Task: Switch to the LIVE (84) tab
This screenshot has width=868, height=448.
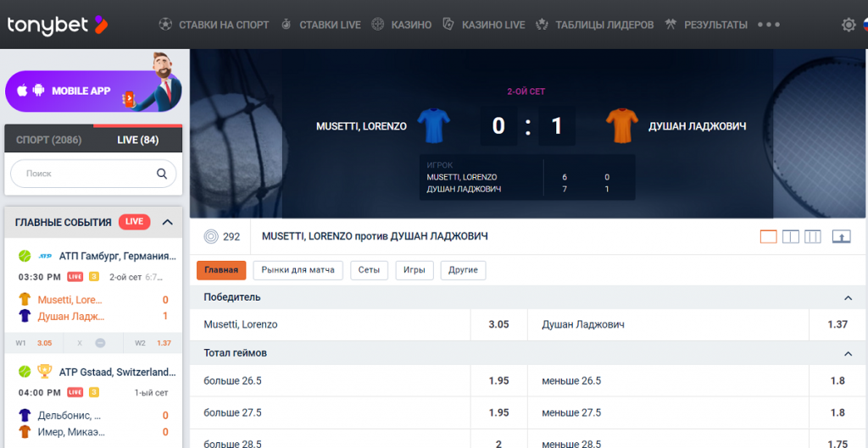Action: (137, 140)
